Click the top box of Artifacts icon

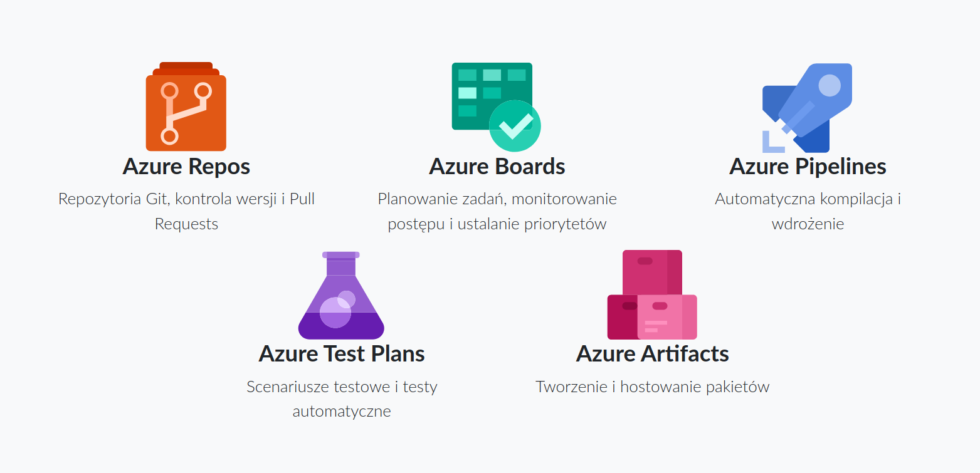click(x=651, y=270)
